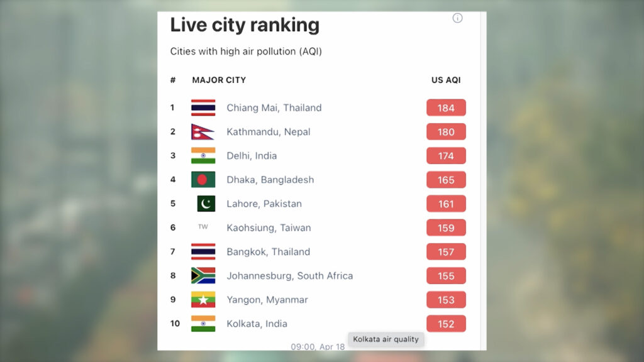The width and height of the screenshot is (644, 362).
Task: Open Johannesburg, South Africa city page
Action: click(x=289, y=276)
